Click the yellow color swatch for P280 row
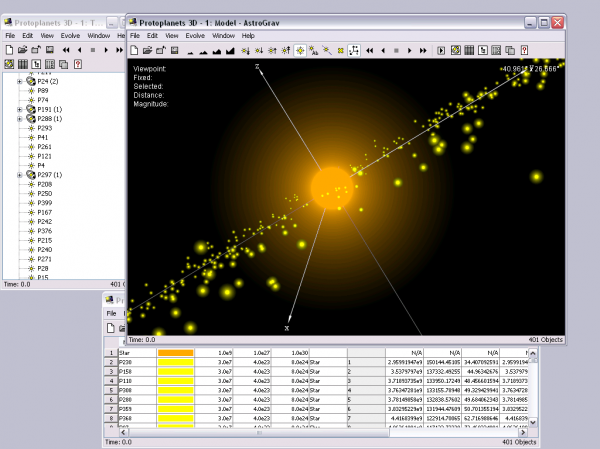This screenshot has width=600, height=449. 175,399
